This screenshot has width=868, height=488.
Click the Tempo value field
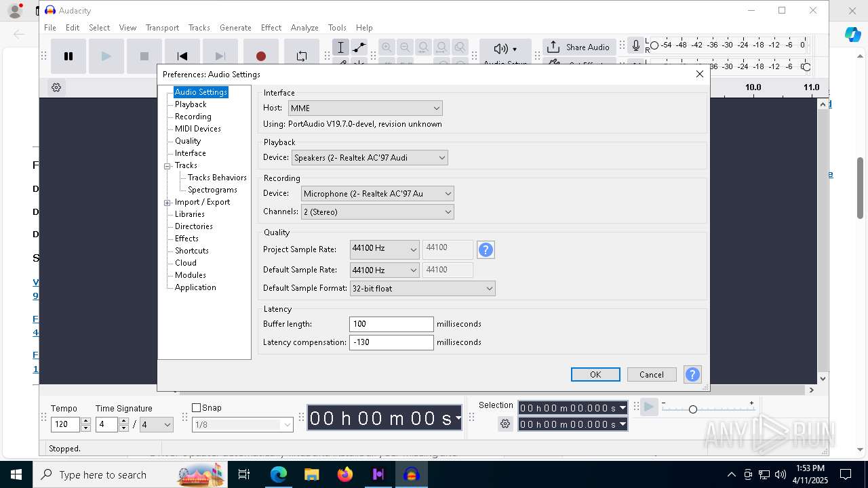tap(66, 425)
